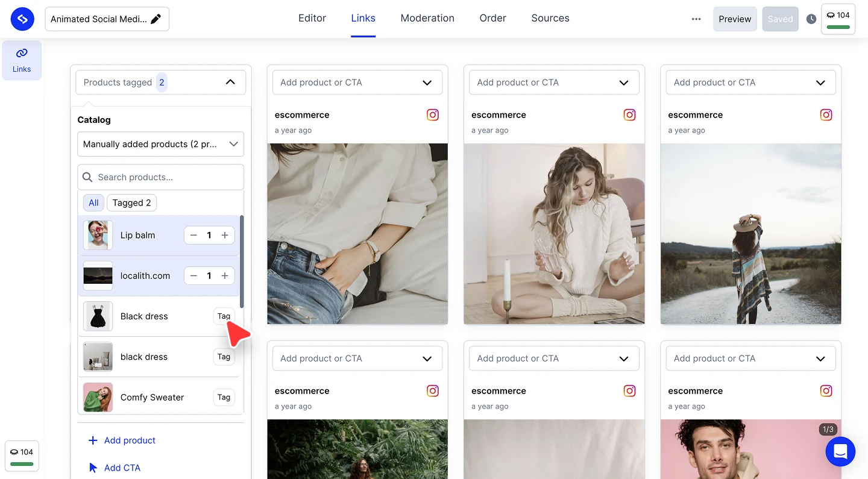Screen dimensions: 868x479
Task: Open the green plants photo
Action: 357,449
